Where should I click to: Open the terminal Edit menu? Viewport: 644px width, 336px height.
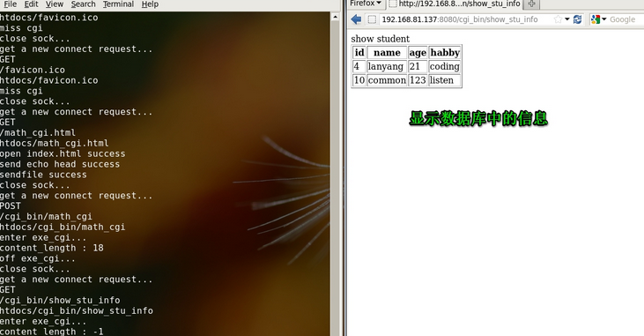coord(31,4)
